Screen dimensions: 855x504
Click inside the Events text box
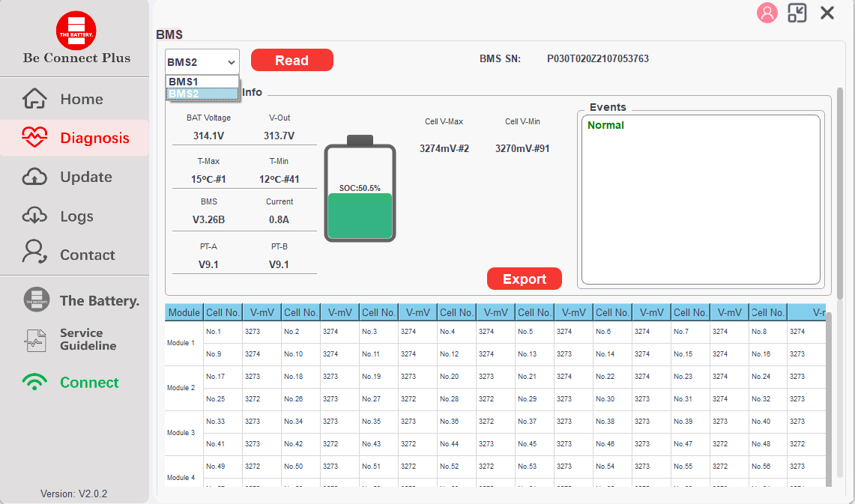[701, 199]
